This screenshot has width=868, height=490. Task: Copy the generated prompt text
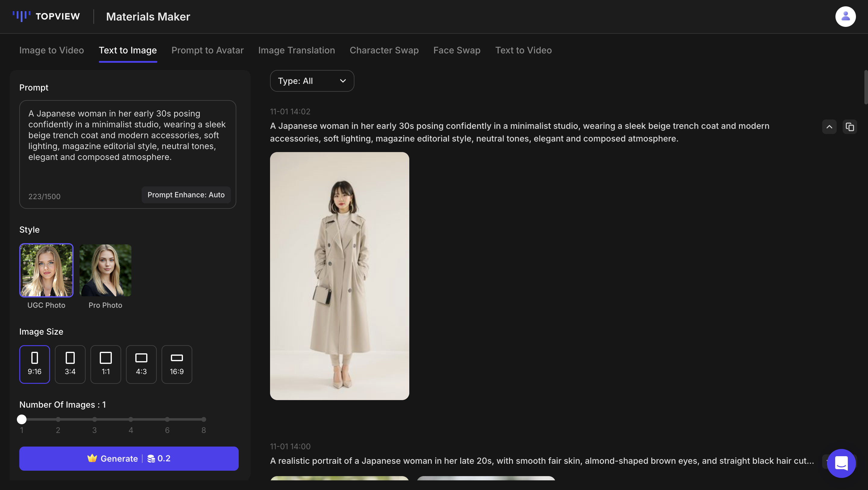coord(850,127)
